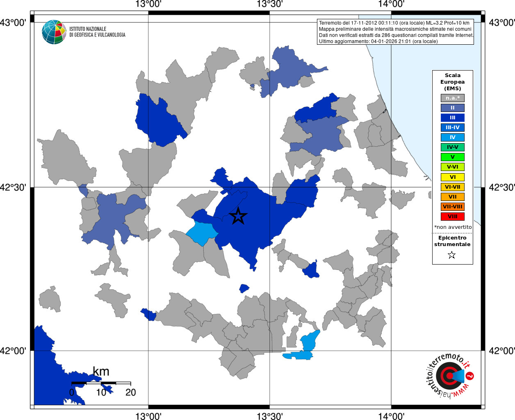Select the VI yellow legend swatch

pyautogui.click(x=453, y=177)
